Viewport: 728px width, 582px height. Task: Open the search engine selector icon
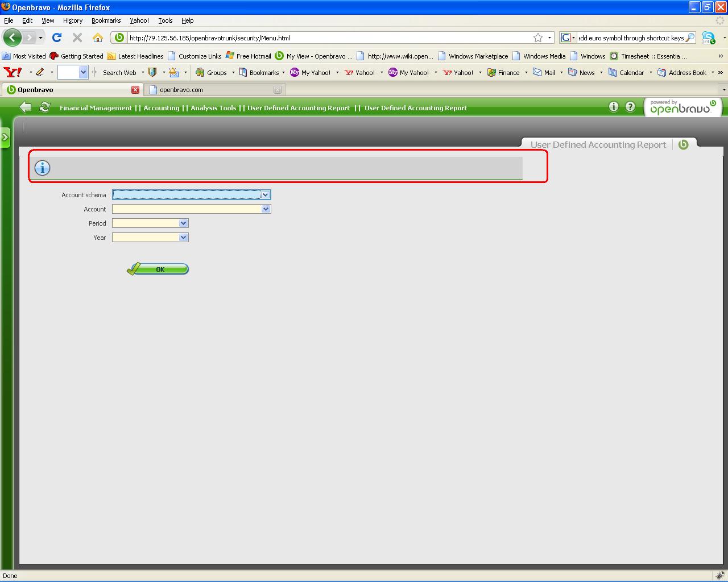(568, 38)
